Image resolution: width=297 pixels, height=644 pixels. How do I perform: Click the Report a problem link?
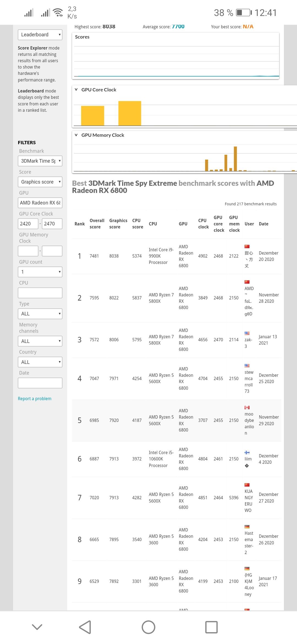tap(35, 399)
